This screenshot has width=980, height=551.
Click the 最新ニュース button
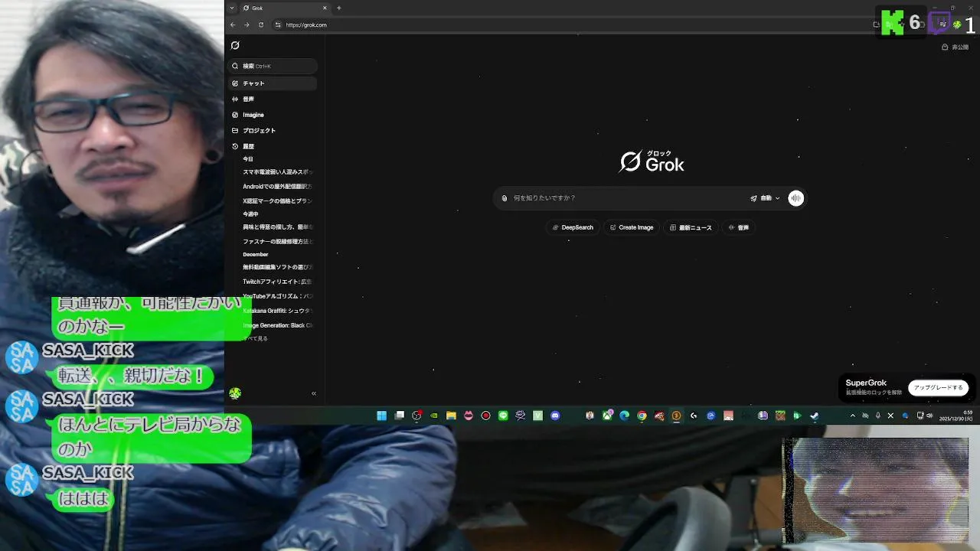[691, 227]
